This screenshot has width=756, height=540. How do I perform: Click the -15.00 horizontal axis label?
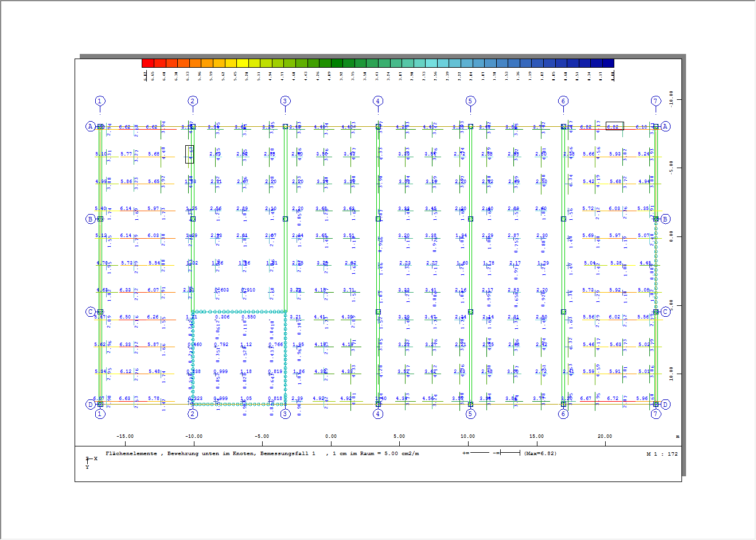tap(125, 436)
